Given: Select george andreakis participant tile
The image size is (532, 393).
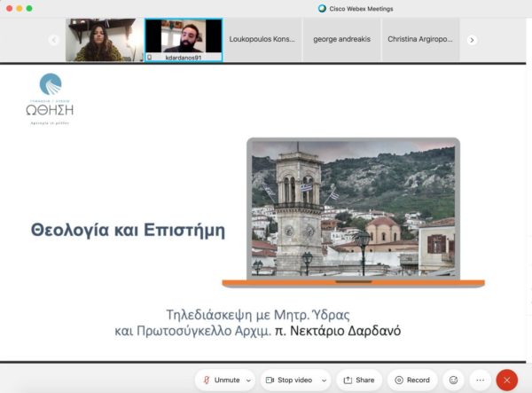Looking at the screenshot, I should click(340, 40).
